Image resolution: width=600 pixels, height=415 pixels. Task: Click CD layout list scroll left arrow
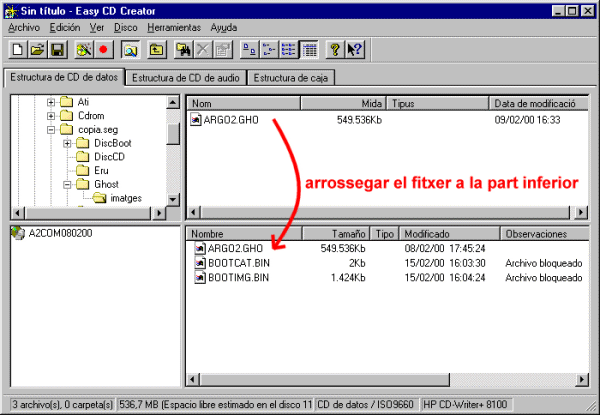point(193,379)
